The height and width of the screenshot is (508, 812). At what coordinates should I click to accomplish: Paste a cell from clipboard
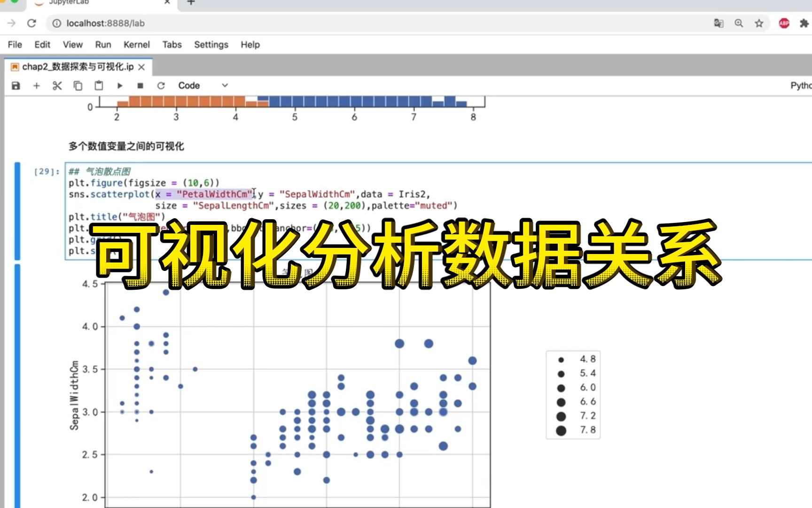pyautogui.click(x=99, y=86)
